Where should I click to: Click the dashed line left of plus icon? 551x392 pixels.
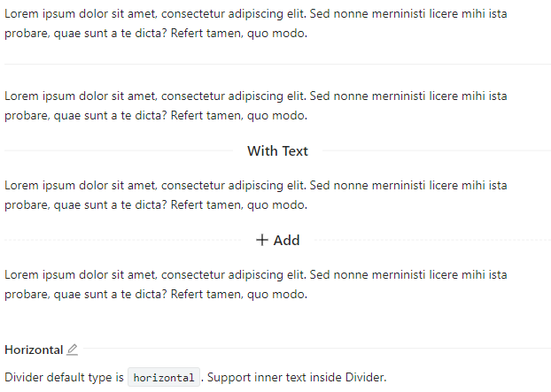123,240
